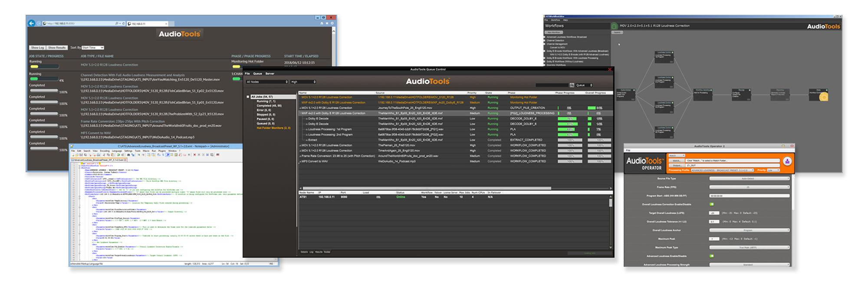Select the third Loudness Control node

click(x=664, y=107)
